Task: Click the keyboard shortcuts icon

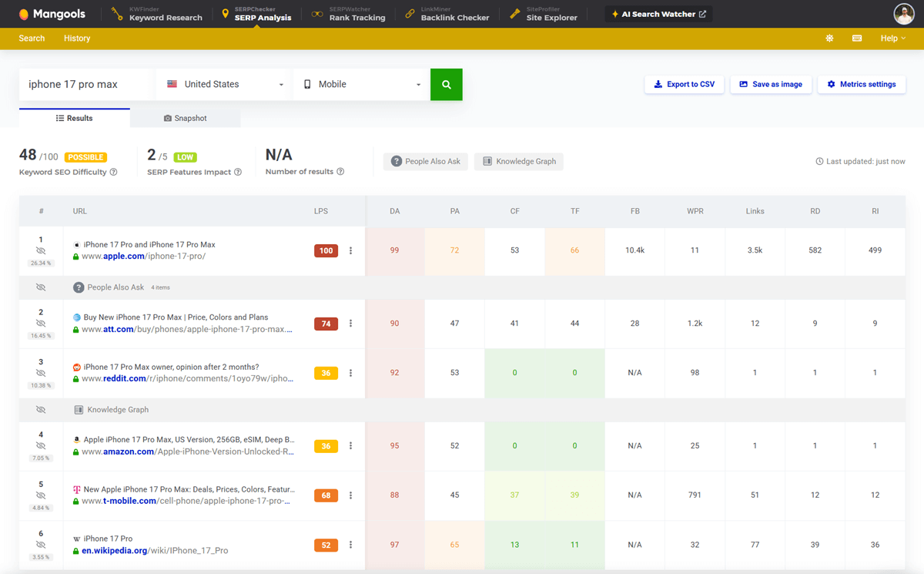Action: tap(857, 39)
